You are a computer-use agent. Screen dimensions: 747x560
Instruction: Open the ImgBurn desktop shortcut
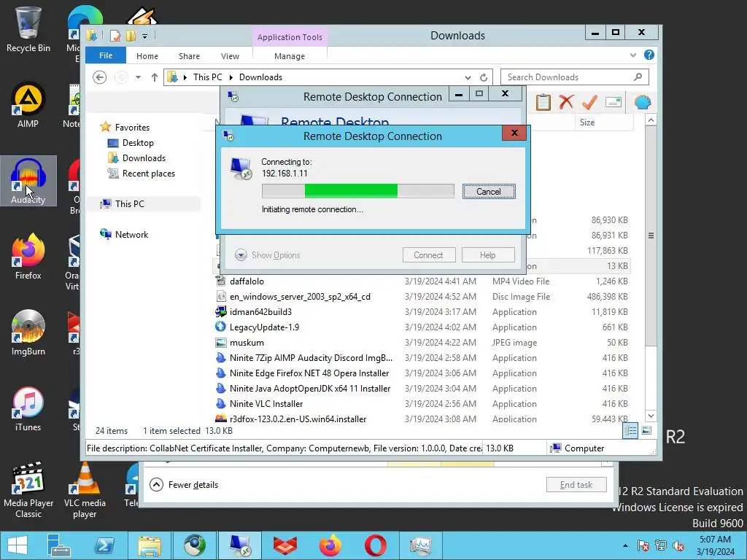(x=28, y=332)
